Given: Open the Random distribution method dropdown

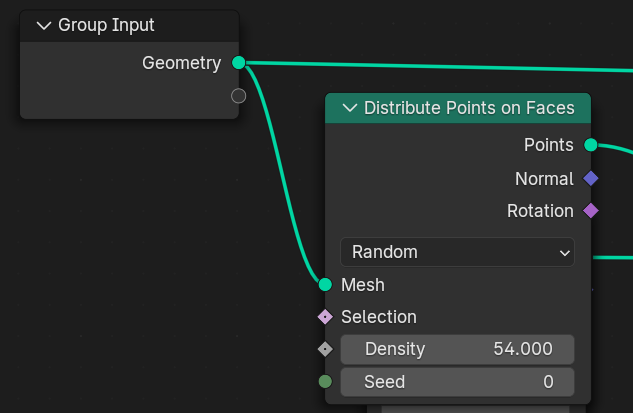Looking at the screenshot, I should coord(457,252).
